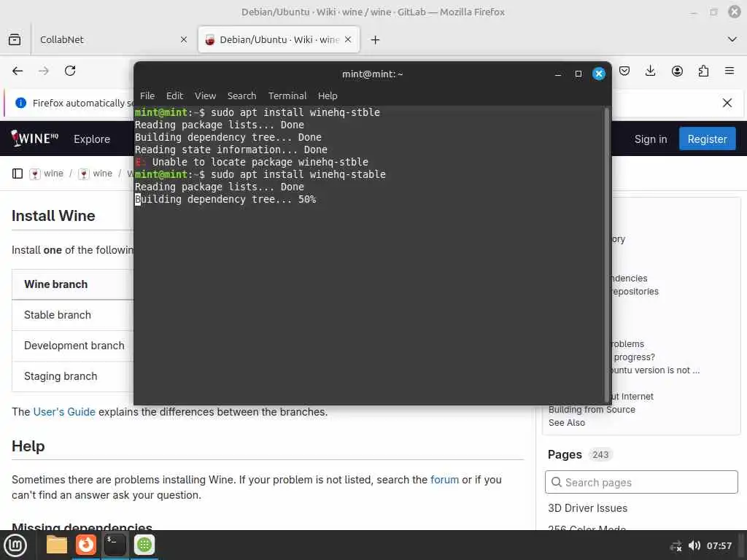Open the Explore link in GitLab header
Viewport: 747px width, 560px height.
[x=92, y=139]
